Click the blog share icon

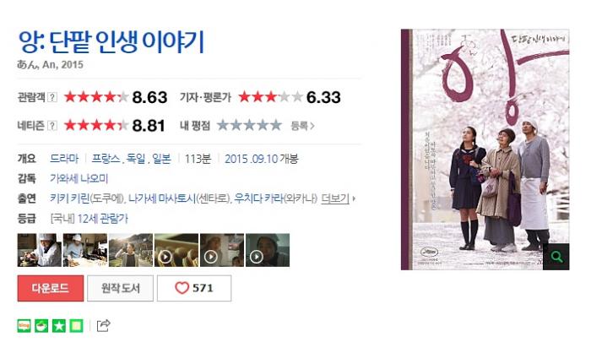(x=24, y=325)
